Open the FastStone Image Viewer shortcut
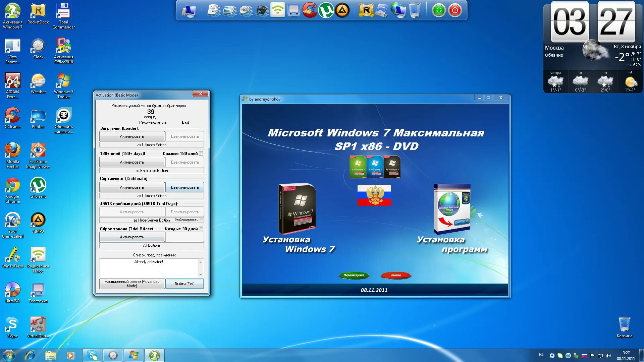Image resolution: width=644 pixels, height=362 pixels. (38, 156)
